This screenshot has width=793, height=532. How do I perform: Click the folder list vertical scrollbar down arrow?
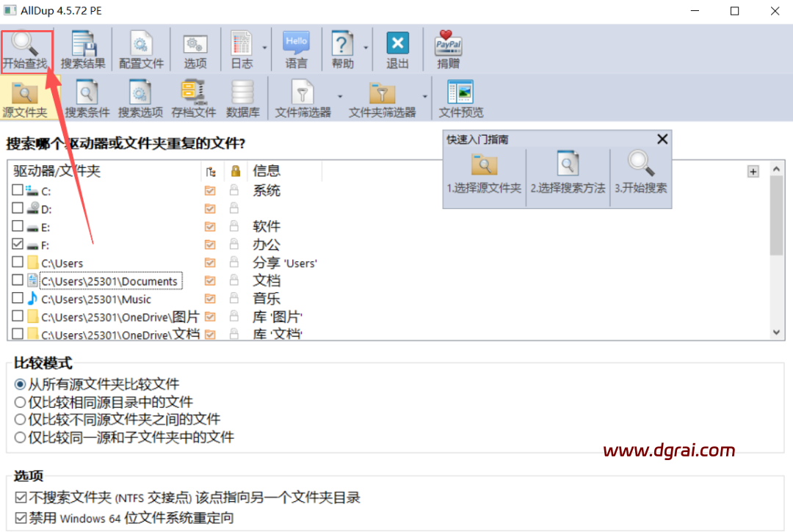776,332
